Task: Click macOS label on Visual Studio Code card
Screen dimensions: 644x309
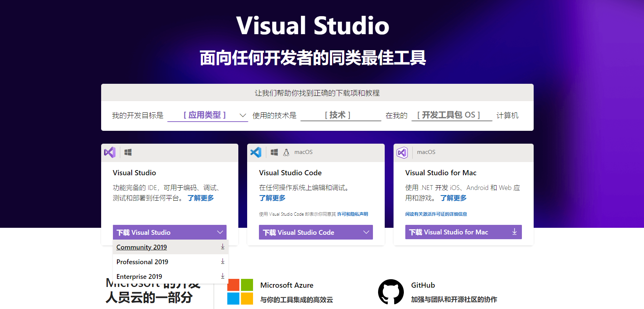Action: [x=303, y=152]
